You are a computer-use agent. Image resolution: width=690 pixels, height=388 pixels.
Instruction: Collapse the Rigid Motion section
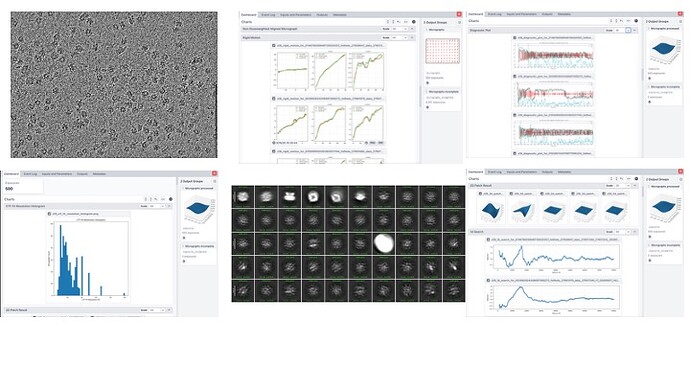point(412,38)
